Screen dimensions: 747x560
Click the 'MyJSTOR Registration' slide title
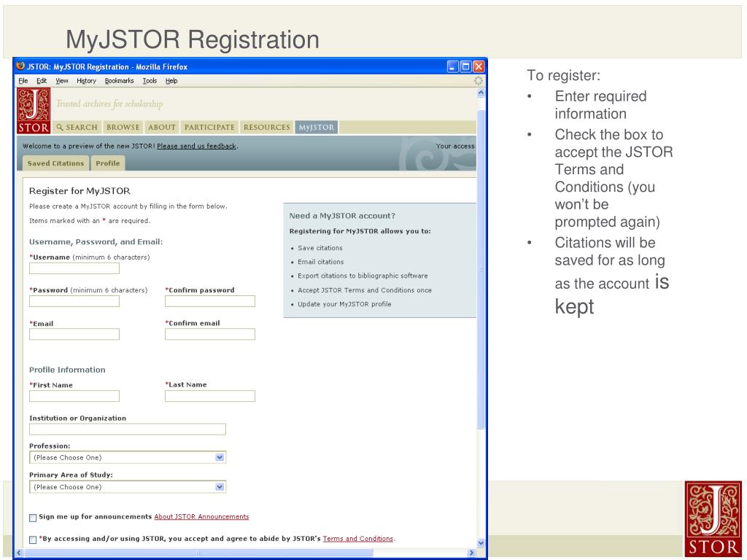[x=193, y=39]
